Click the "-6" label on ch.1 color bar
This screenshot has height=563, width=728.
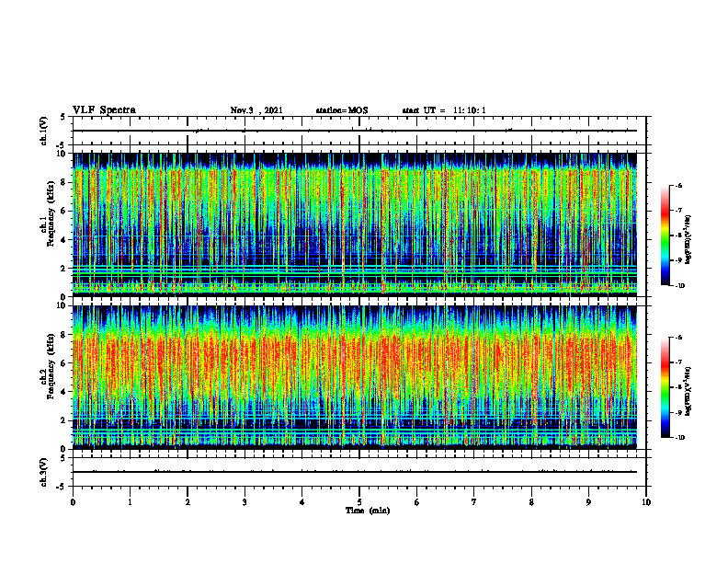[x=679, y=185]
